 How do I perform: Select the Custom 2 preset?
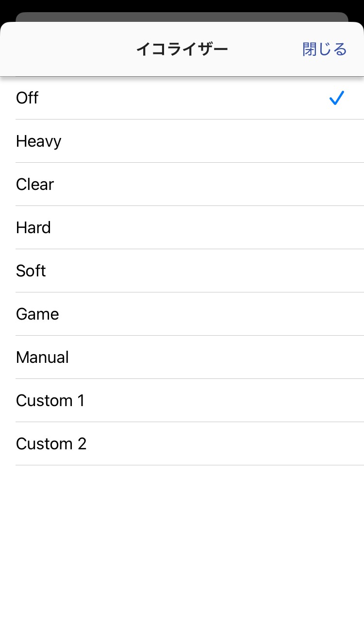tap(51, 444)
